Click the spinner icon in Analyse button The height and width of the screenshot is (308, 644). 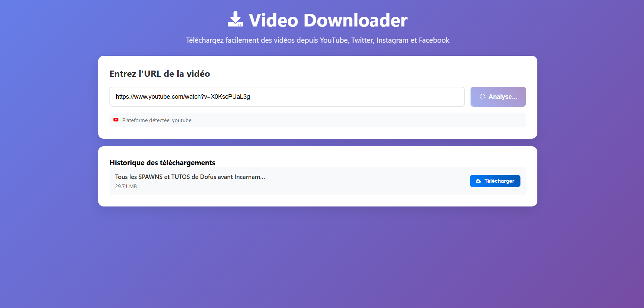[x=483, y=97]
